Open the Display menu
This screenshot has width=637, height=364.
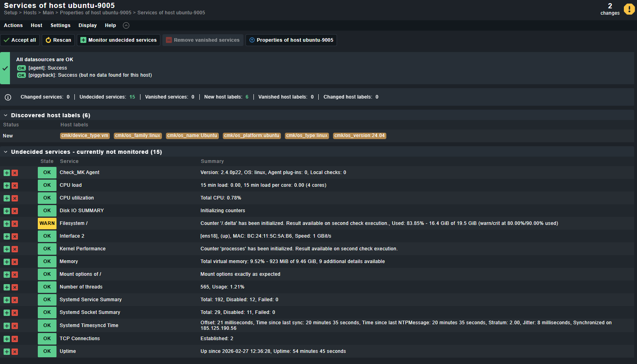[x=88, y=25]
